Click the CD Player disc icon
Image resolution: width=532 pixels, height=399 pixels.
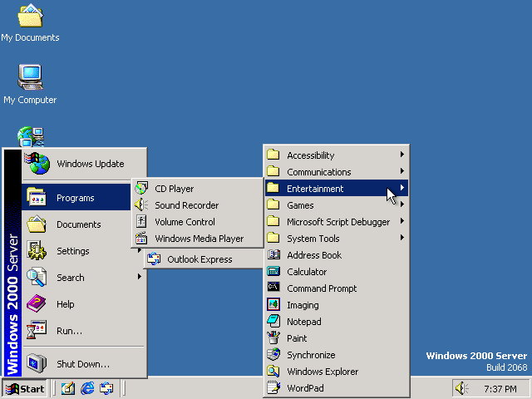pyautogui.click(x=141, y=189)
